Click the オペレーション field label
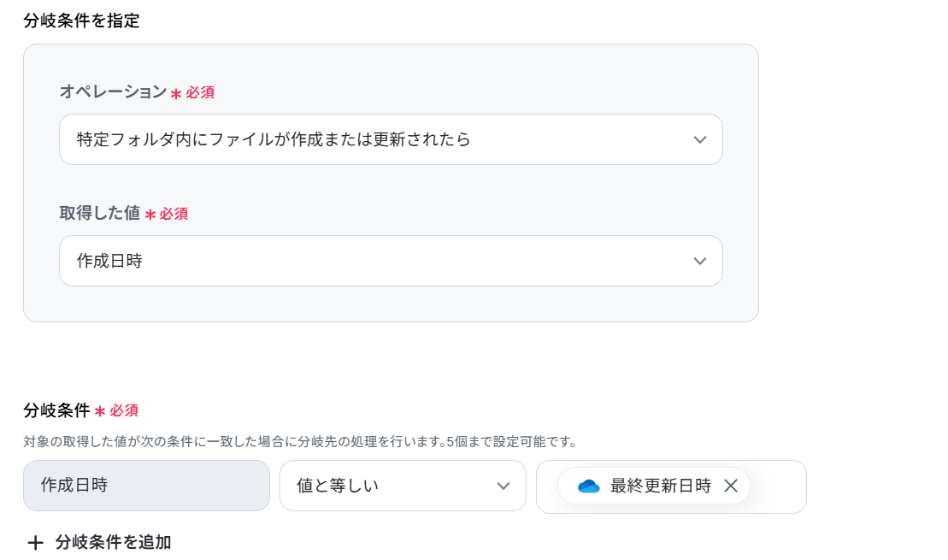This screenshot has width=948, height=560. click(113, 91)
